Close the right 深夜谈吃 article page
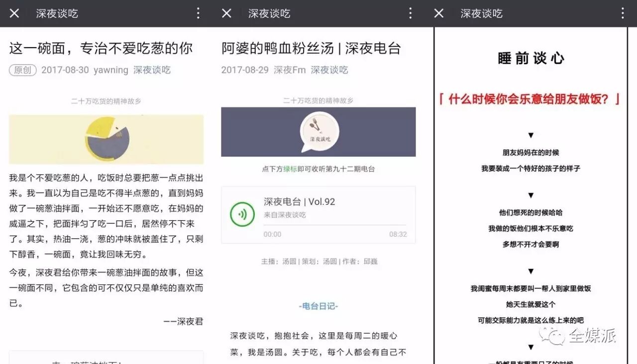The width and height of the screenshot is (637, 364). coord(438,13)
